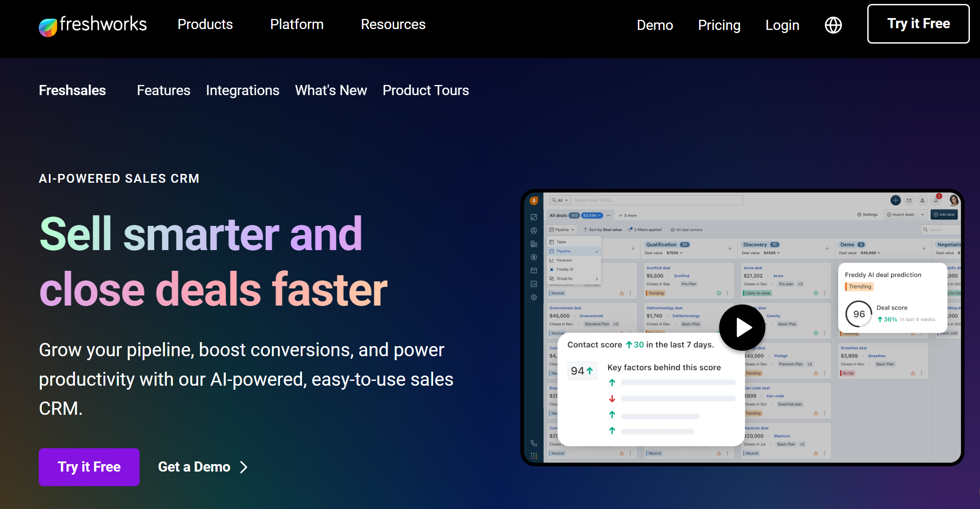Click the settings gear in CRM sidebar
Image resolution: width=980 pixels, height=509 pixels.
(534, 297)
